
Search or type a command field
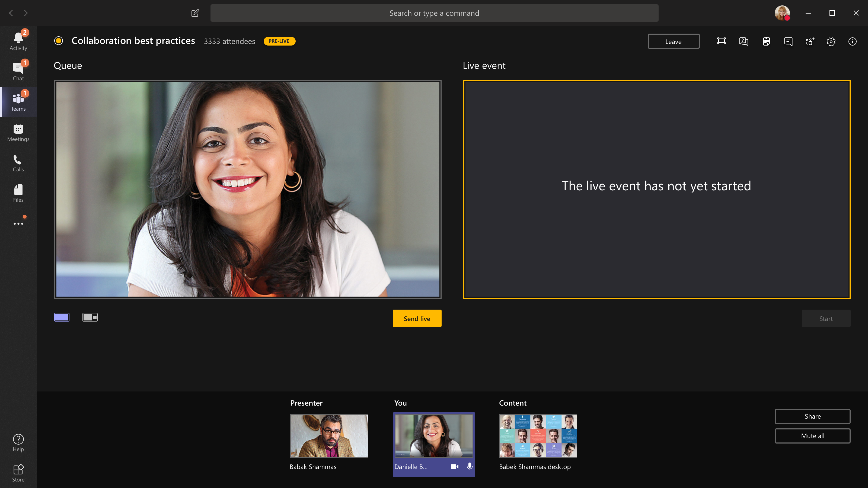point(434,13)
